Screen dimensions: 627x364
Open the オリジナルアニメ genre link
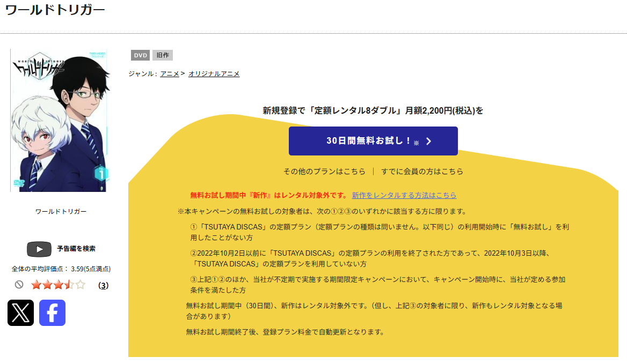point(214,74)
